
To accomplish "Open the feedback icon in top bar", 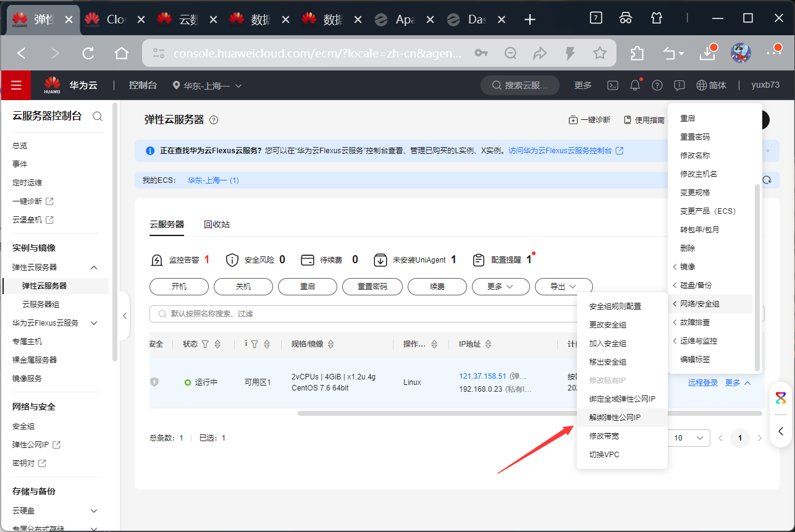I will 679,85.
